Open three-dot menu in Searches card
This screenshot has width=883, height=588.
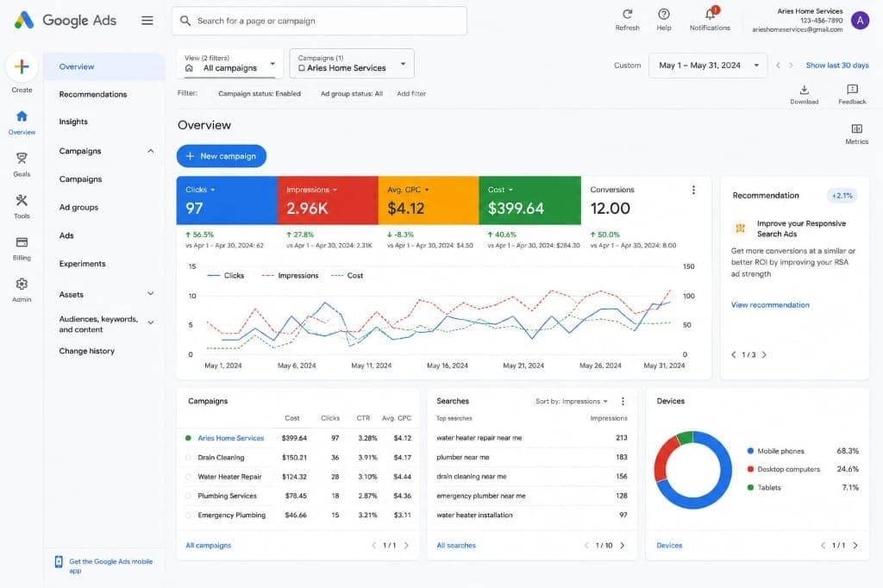(x=623, y=401)
